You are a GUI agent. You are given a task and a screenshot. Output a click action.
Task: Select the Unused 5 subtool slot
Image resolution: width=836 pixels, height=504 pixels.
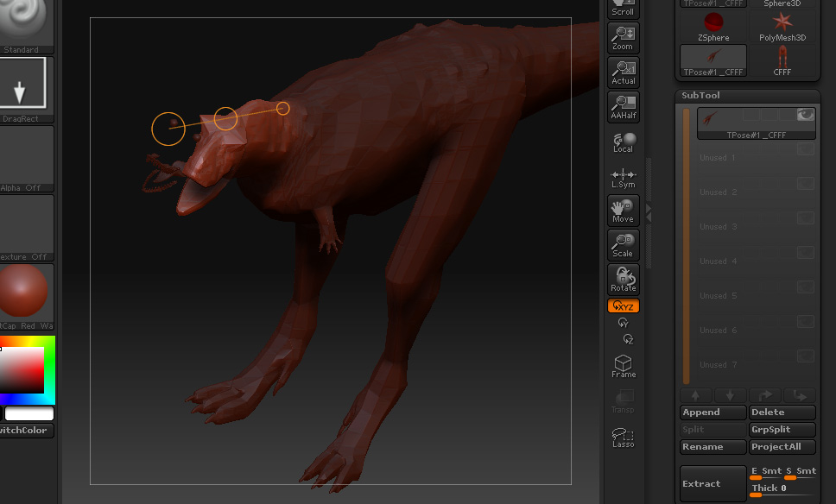coord(756,296)
